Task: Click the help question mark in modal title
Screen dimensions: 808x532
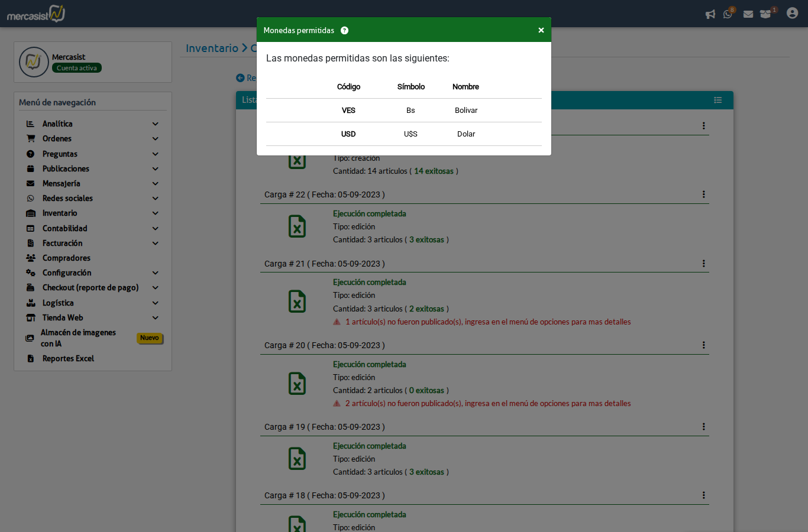Action: coord(344,30)
